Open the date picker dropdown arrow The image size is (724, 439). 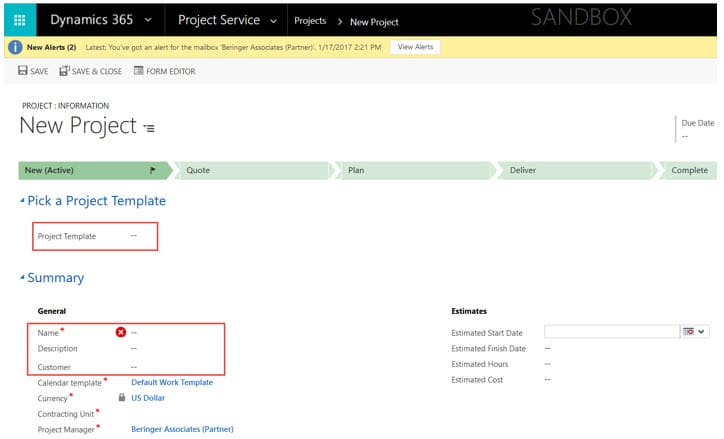tap(701, 331)
